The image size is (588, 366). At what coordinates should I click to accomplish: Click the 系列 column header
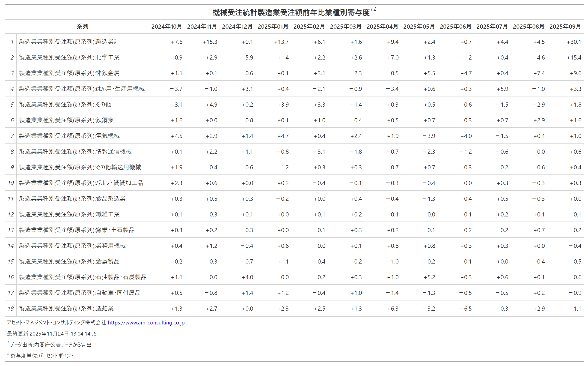(83, 26)
